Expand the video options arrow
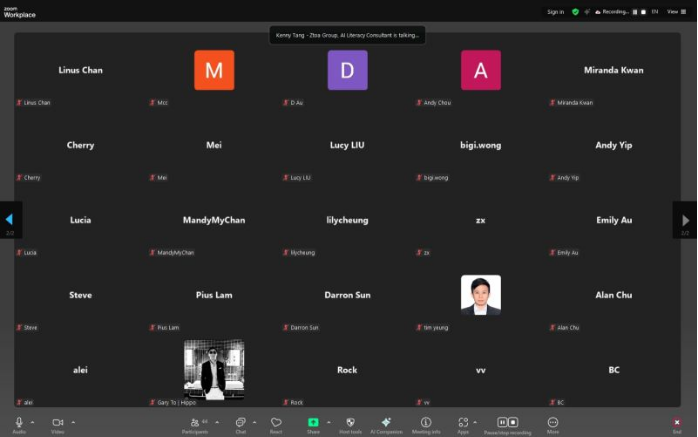This screenshot has height=437, width=698. 72,421
